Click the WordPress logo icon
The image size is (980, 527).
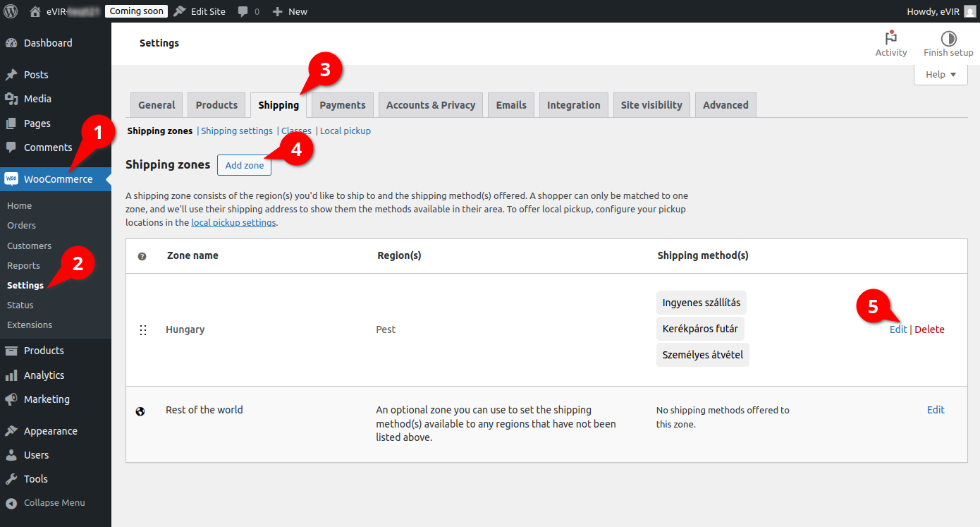(x=11, y=11)
